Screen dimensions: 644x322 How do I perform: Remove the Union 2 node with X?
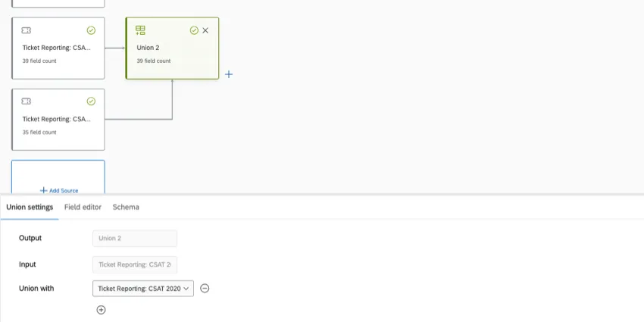pos(205,30)
